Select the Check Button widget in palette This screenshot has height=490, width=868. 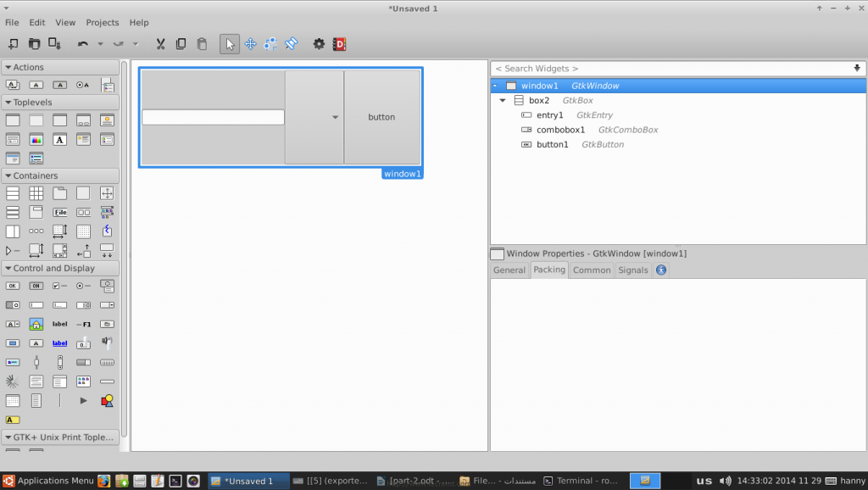pos(59,286)
